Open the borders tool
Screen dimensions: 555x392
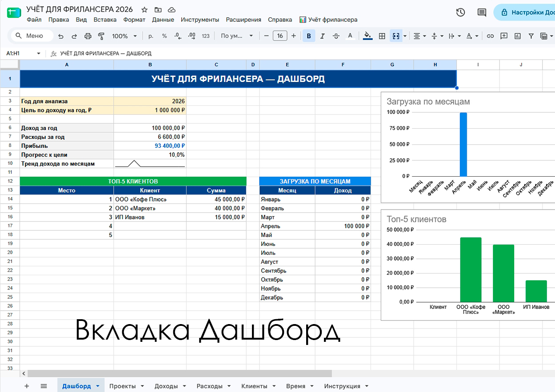click(382, 36)
